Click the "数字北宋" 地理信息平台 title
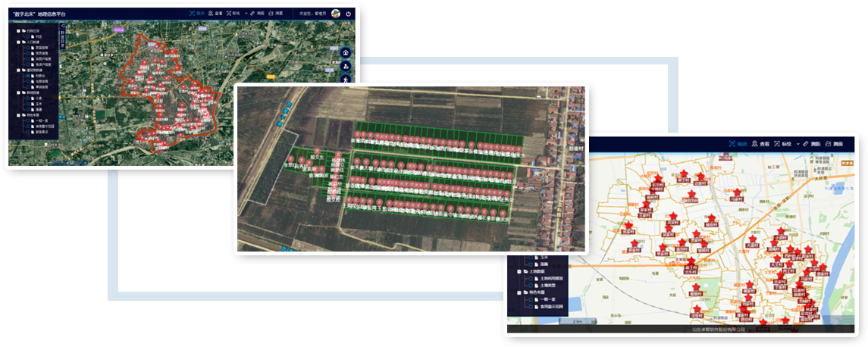This screenshot has width=868, height=347. coord(39,14)
